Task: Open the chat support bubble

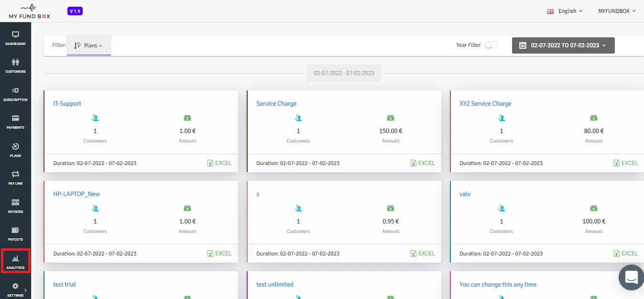Action: tap(631, 277)
